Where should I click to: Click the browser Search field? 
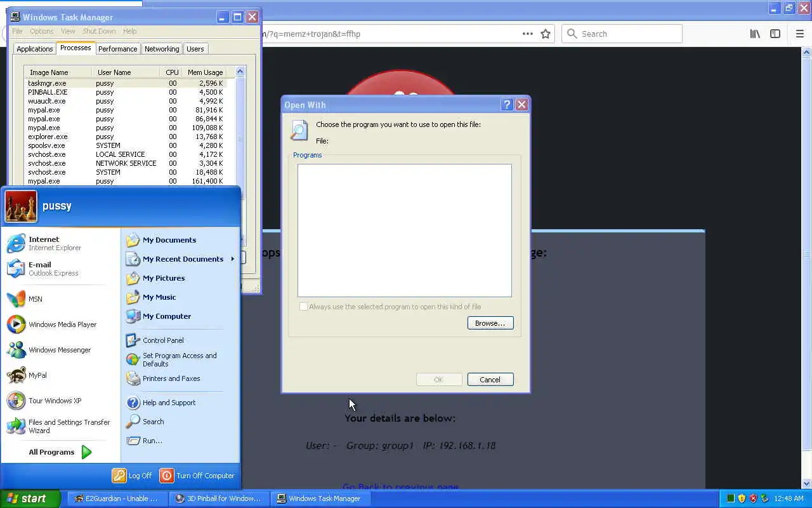pyautogui.click(x=622, y=34)
